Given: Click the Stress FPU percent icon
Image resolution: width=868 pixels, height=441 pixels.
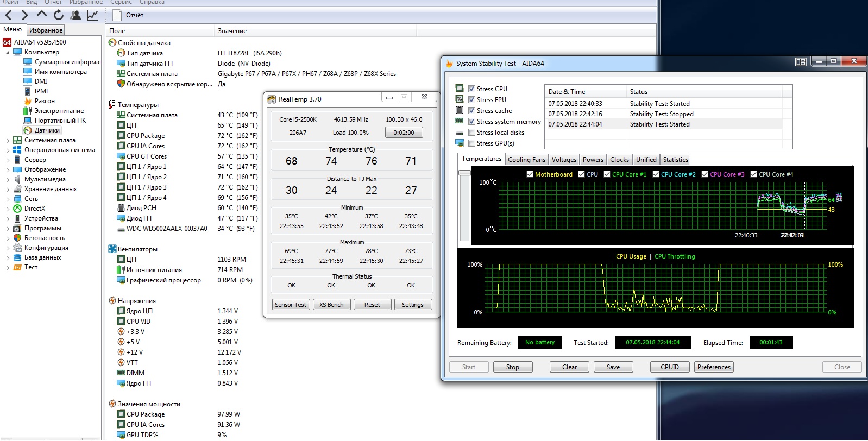Looking at the screenshot, I should click(460, 99).
